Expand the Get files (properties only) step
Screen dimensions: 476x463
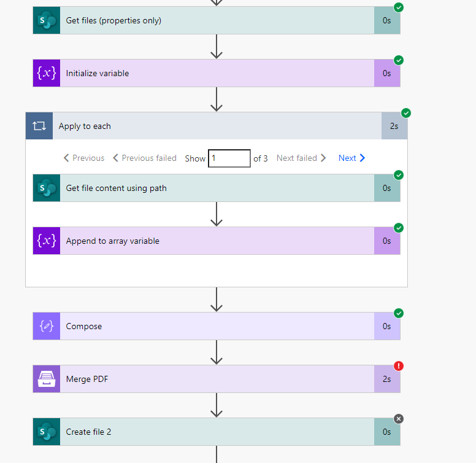click(x=215, y=20)
